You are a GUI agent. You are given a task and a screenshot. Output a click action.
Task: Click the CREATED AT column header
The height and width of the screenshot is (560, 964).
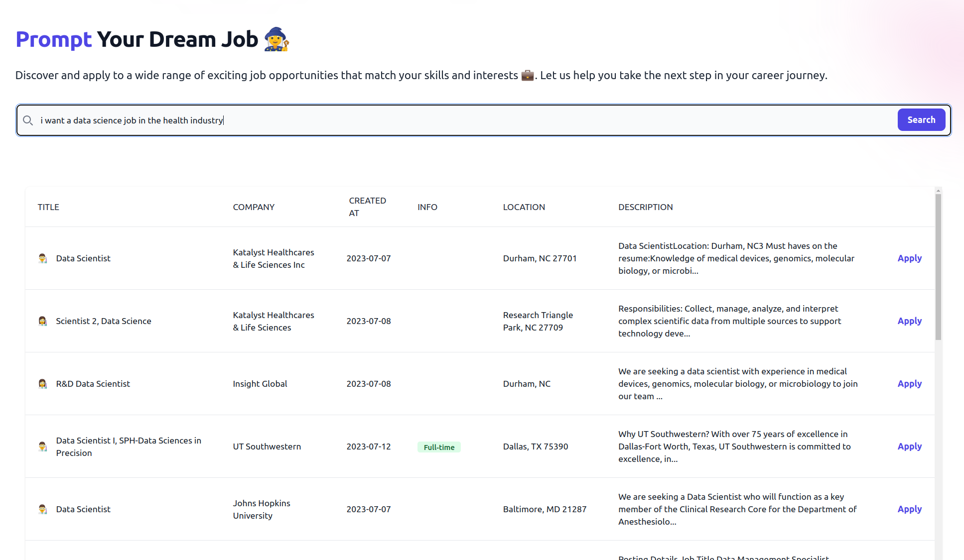pyautogui.click(x=367, y=207)
